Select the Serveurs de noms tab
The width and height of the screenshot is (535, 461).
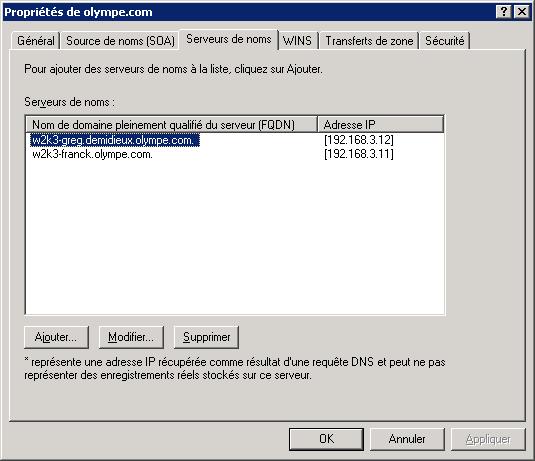point(229,39)
